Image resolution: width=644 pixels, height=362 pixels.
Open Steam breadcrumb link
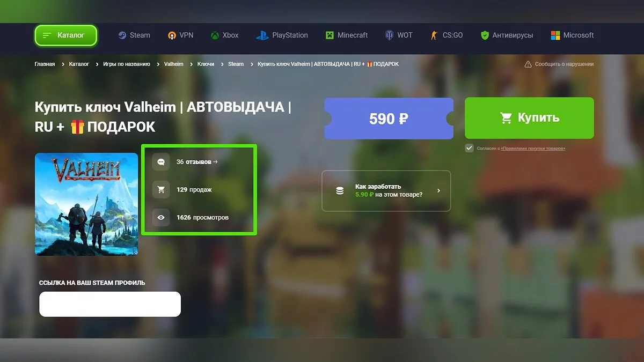(236, 64)
